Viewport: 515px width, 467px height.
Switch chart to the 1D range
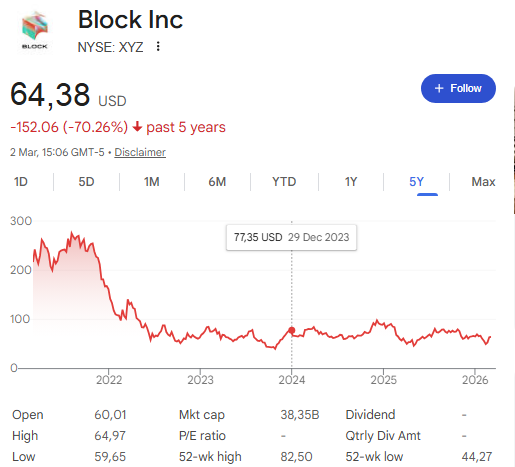[x=21, y=182]
